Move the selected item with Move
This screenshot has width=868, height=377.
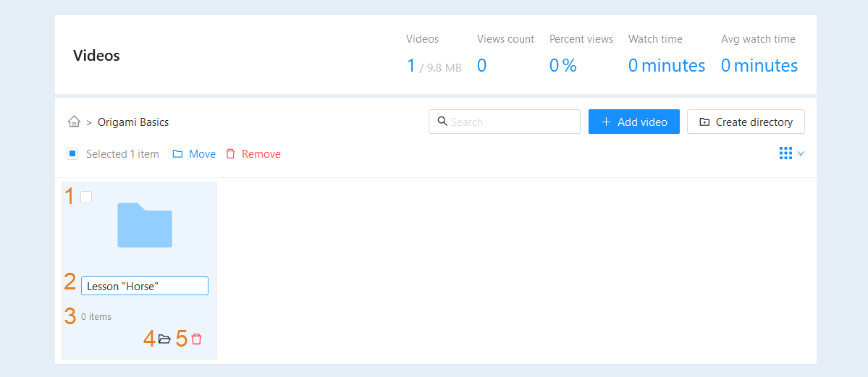point(194,154)
